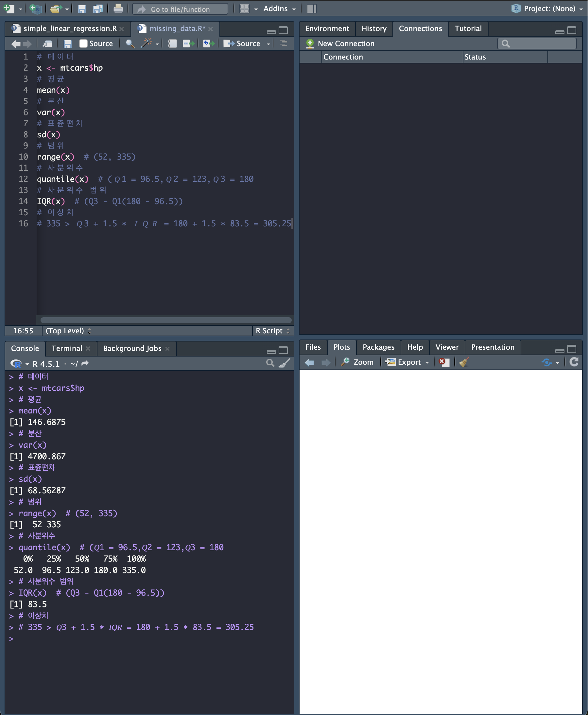Expand the Export dropdown in Plots pane

click(408, 362)
